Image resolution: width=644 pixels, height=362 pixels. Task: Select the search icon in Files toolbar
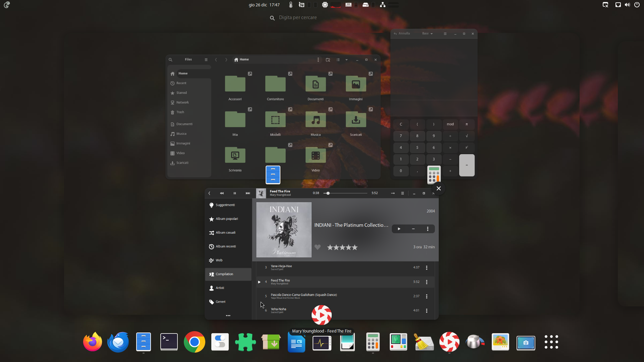171,59
